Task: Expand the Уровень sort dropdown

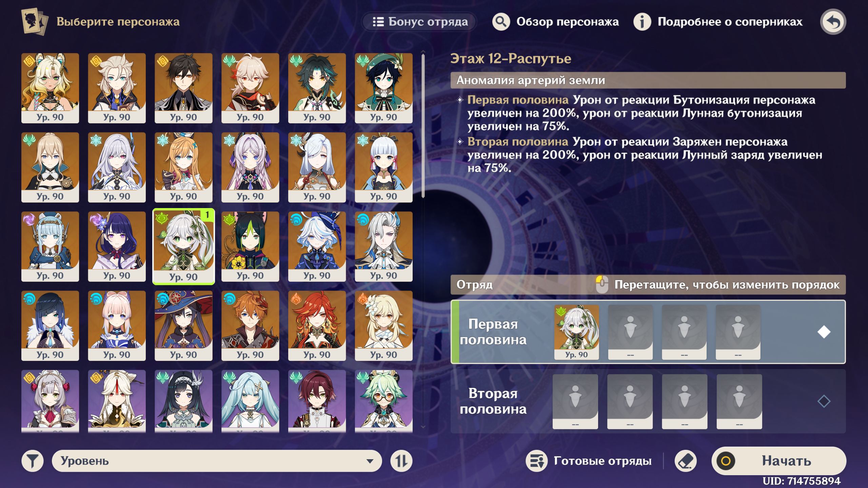Action: coord(217,461)
